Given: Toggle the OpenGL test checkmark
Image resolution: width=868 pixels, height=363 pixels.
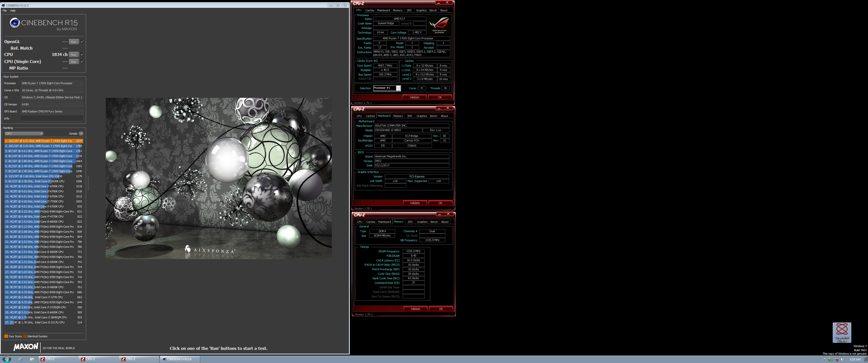Looking at the screenshot, I should (x=82, y=41).
